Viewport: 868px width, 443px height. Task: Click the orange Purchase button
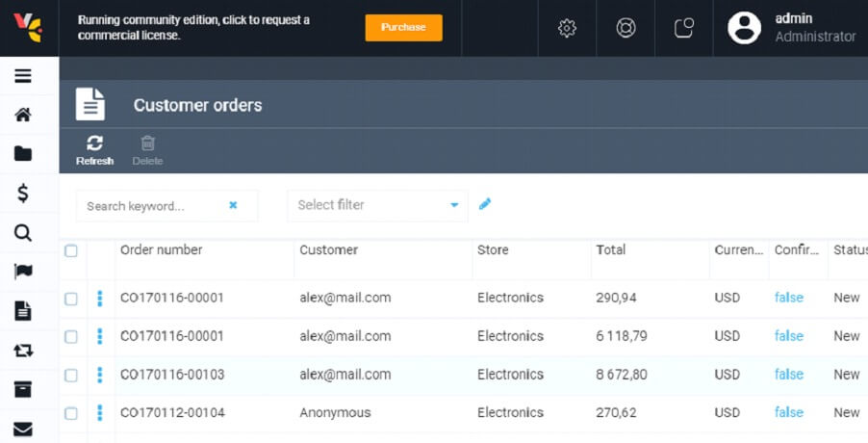click(x=403, y=28)
